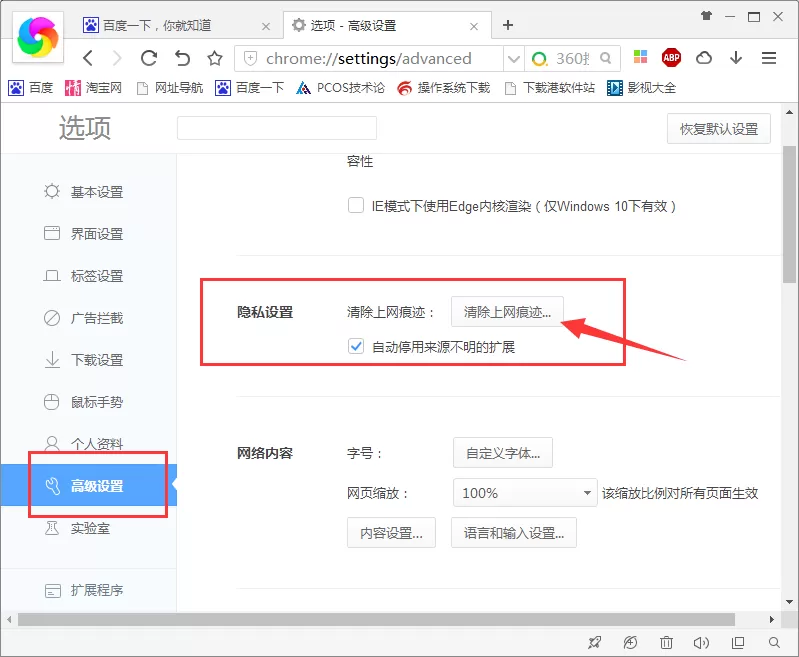Open the colorful apps grid icon

click(x=640, y=57)
